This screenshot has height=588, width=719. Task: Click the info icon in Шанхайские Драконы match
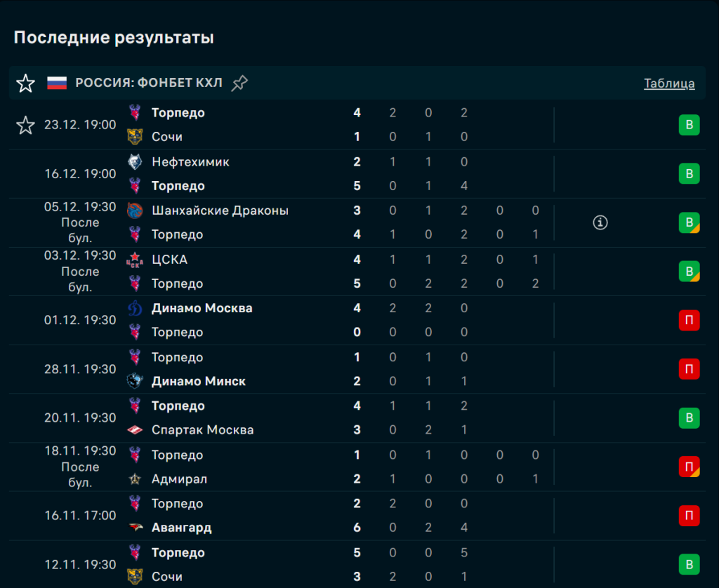pyautogui.click(x=600, y=222)
